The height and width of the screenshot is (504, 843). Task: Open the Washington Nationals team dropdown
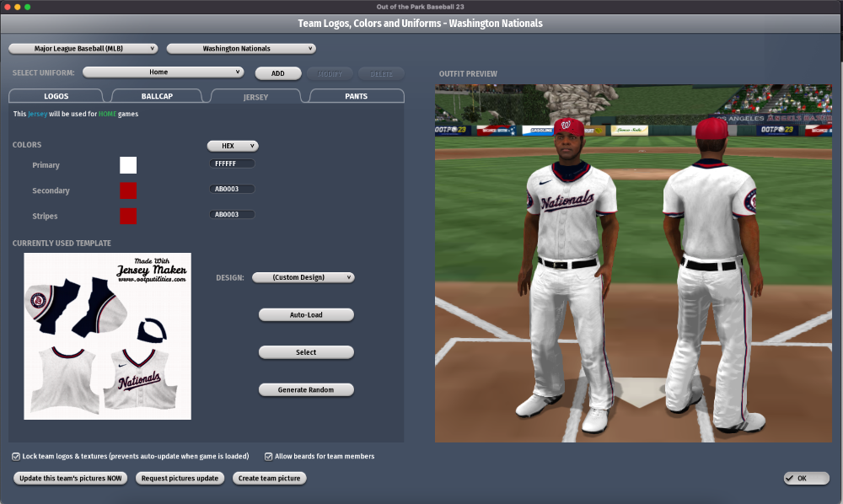pyautogui.click(x=241, y=48)
